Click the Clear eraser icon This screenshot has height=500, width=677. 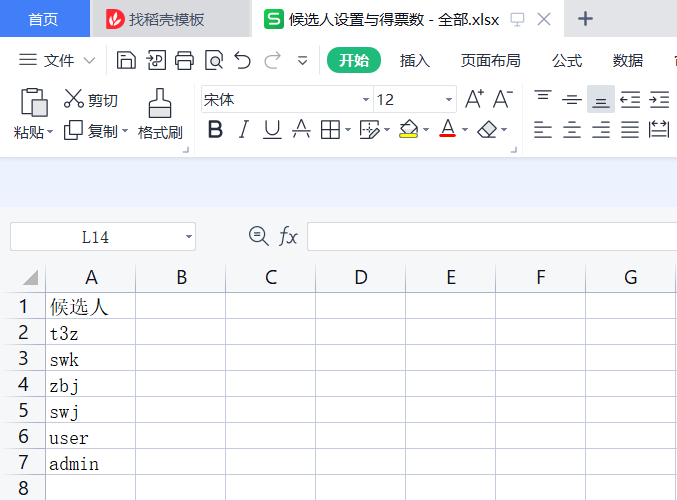pyautogui.click(x=487, y=130)
